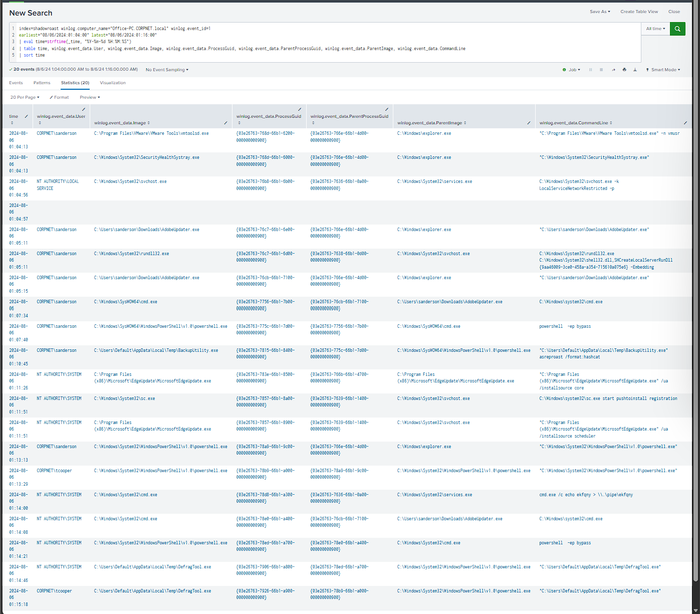Viewport: 700px width, 614px height.
Task: Switch to the Patterns tab
Action: [x=42, y=83]
